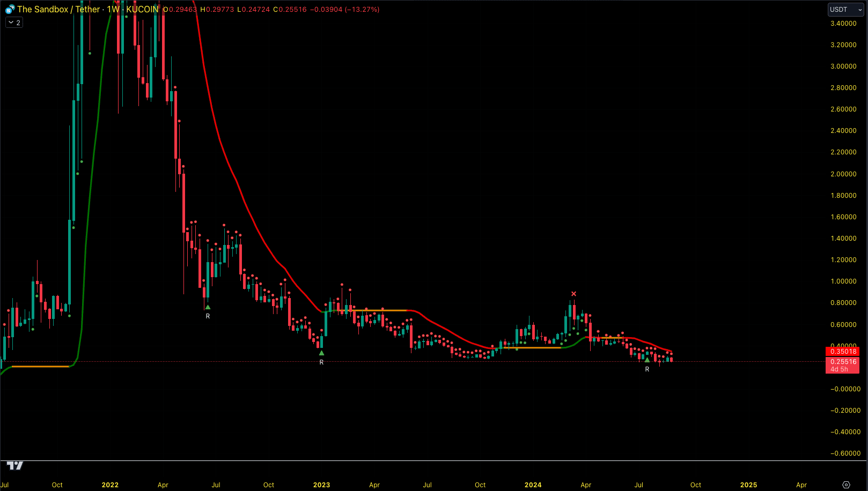
Task: Click the R label below the January 2023 low
Action: coord(321,362)
